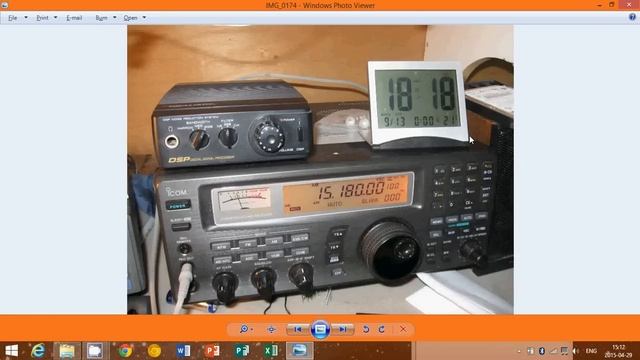Open the system clock showing 15:12
The width and height of the screenshot is (640, 360).
(x=619, y=351)
